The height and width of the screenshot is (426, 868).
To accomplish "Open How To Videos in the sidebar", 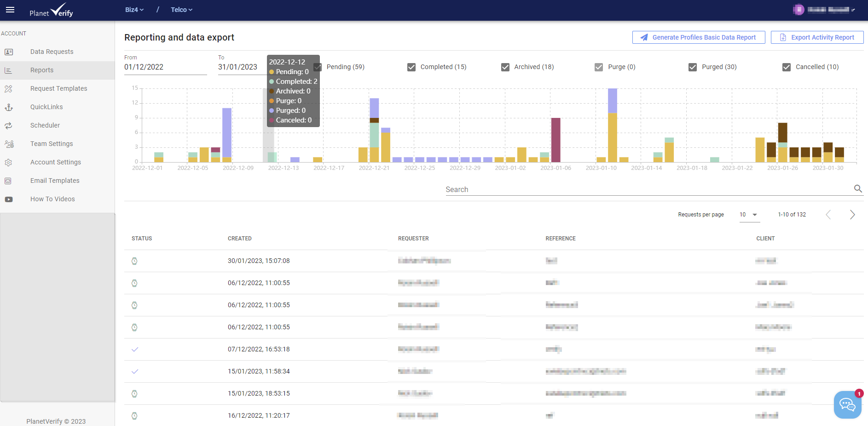I will [x=57, y=199].
